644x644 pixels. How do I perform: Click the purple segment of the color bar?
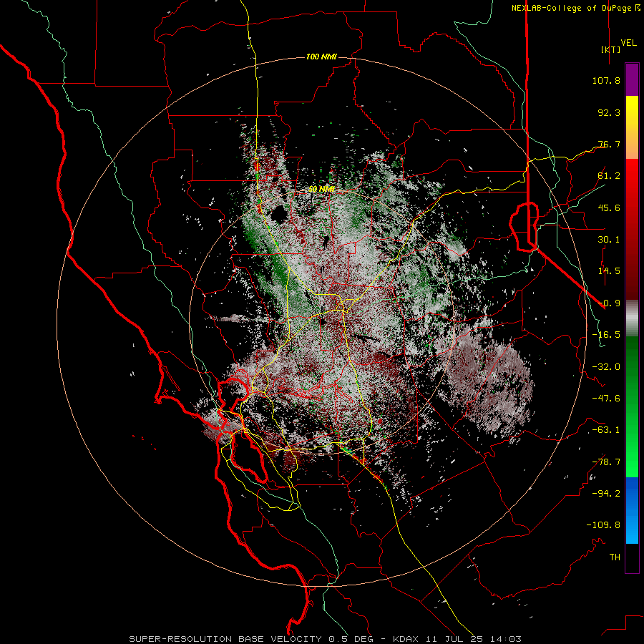(632, 80)
